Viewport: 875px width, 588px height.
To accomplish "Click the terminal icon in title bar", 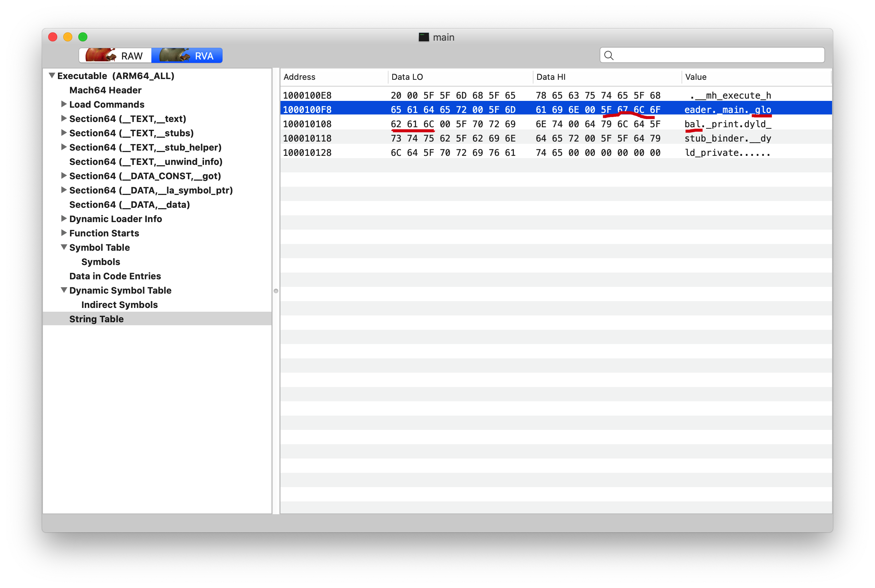I will coord(424,37).
